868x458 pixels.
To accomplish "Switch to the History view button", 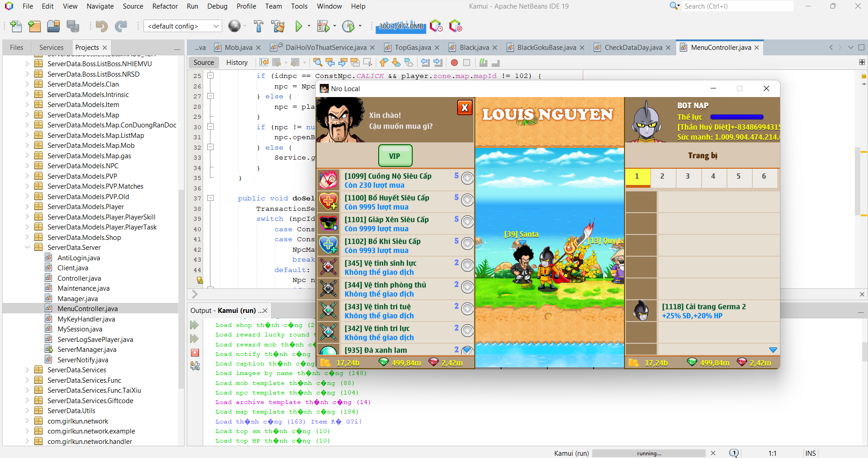I will pyautogui.click(x=237, y=63).
